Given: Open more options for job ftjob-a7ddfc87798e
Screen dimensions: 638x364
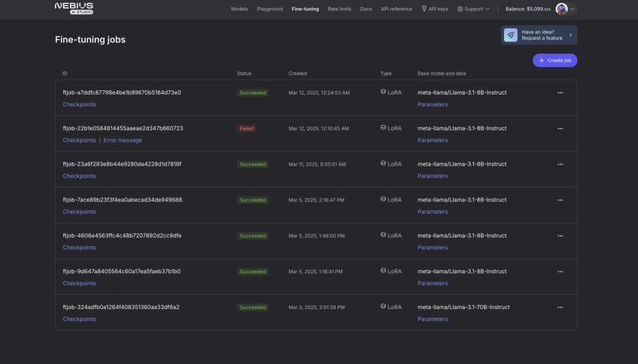Looking at the screenshot, I should [561, 92].
